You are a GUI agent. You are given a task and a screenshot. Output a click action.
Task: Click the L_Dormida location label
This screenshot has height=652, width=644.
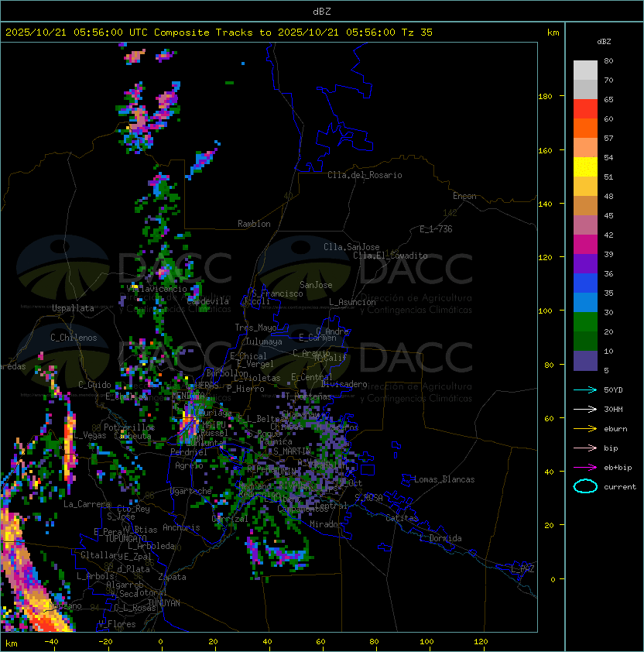pyautogui.click(x=440, y=538)
